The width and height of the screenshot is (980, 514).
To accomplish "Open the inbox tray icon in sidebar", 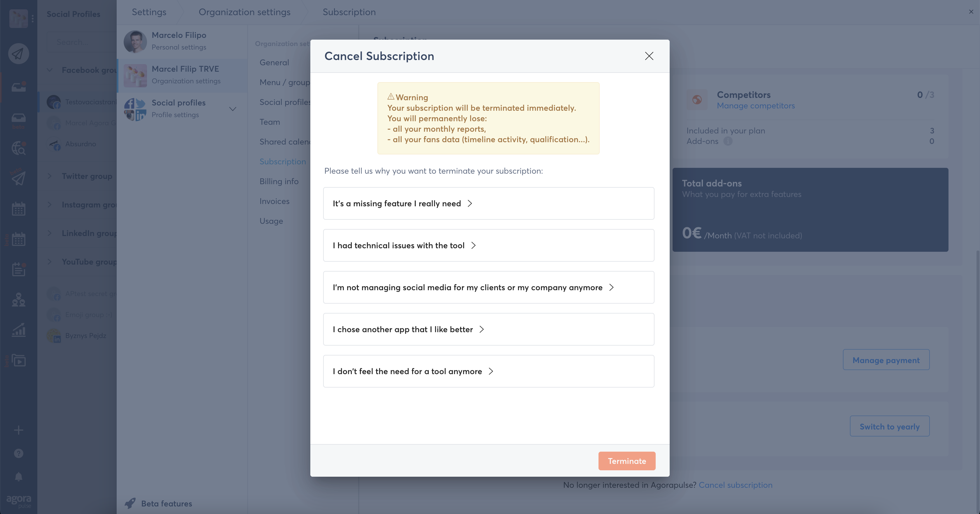I will (18, 87).
